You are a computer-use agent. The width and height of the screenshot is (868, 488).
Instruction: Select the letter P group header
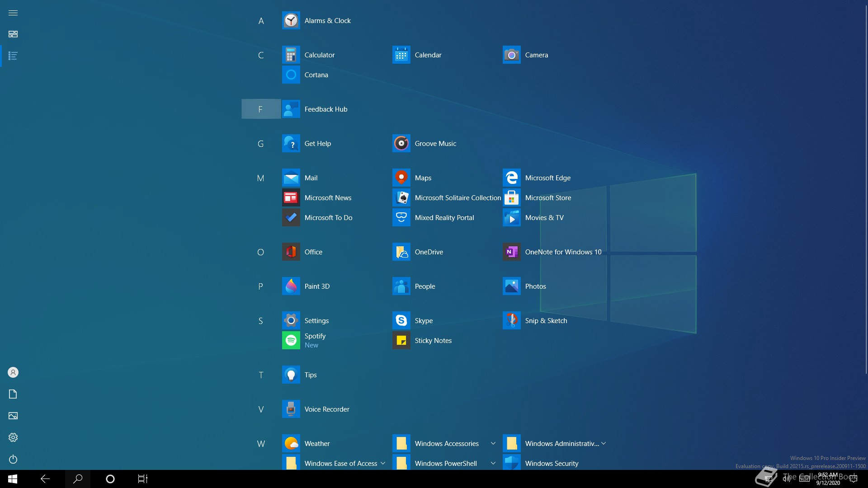pos(261,286)
